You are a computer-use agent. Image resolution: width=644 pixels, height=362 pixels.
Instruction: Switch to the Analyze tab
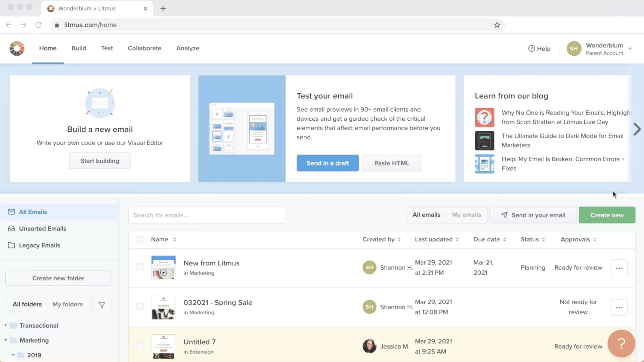pyautogui.click(x=188, y=48)
